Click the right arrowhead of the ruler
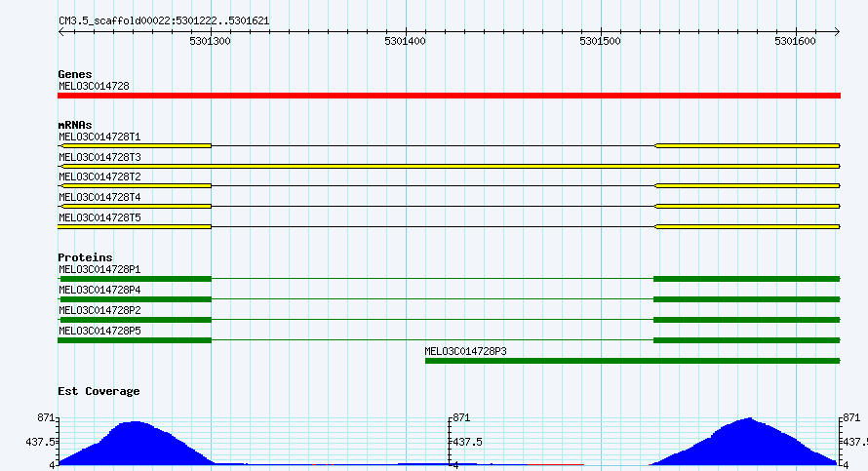The height and width of the screenshot is (471, 868). coord(837,32)
